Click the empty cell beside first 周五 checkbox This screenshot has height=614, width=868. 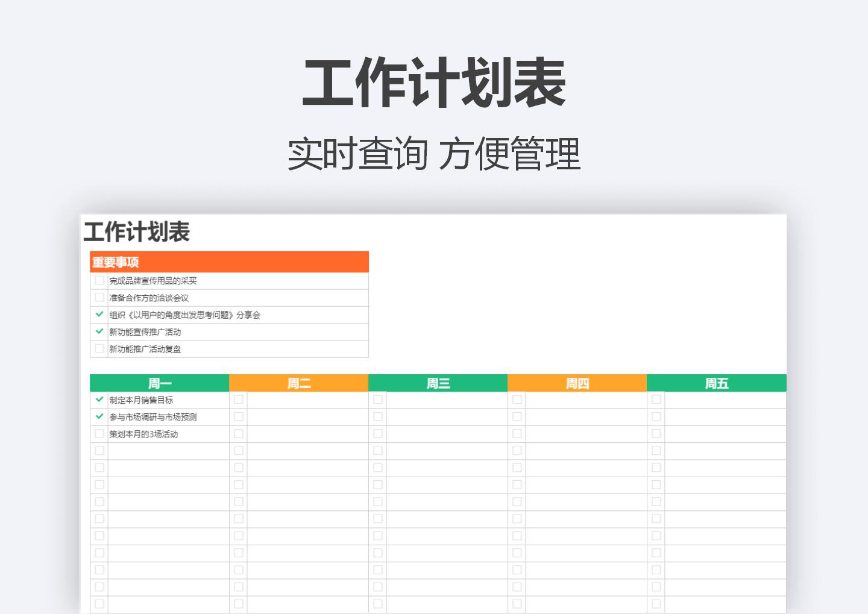(723, 399)
